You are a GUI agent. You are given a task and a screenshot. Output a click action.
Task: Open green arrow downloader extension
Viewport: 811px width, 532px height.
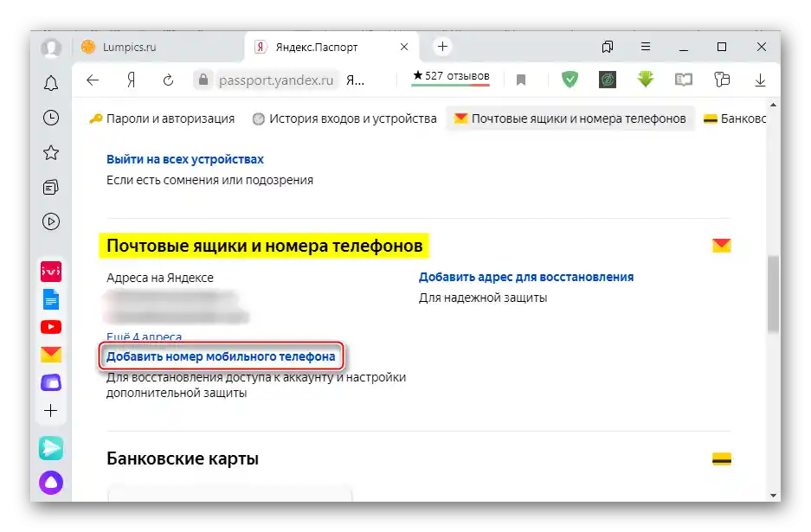[646, 79]
